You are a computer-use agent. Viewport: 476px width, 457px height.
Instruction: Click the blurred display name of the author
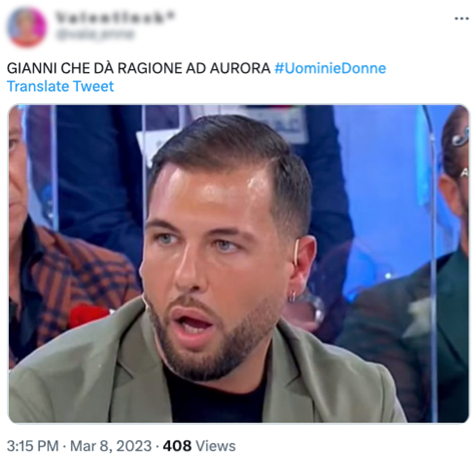tap(115, 17)
